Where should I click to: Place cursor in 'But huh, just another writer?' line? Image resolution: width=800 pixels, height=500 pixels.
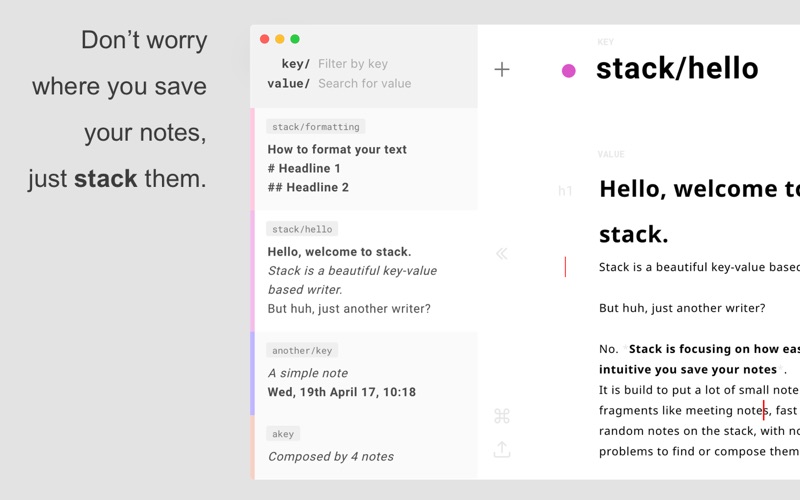click(682, 308)
